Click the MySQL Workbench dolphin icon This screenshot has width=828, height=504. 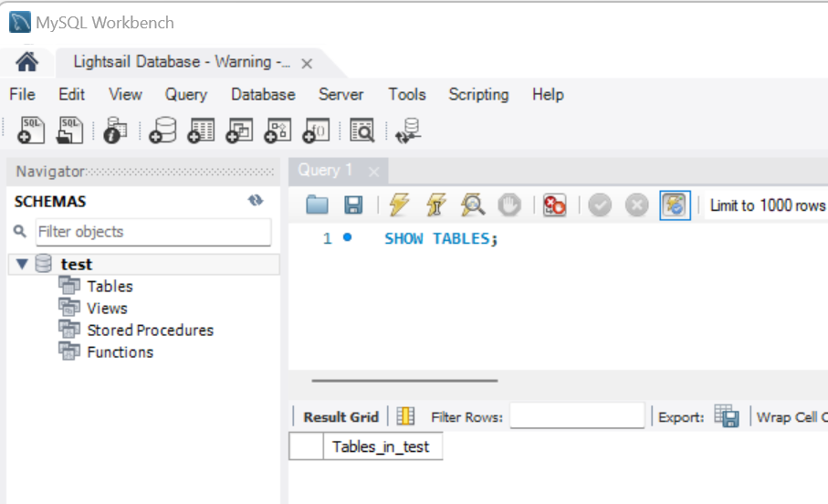pos(19,22)
